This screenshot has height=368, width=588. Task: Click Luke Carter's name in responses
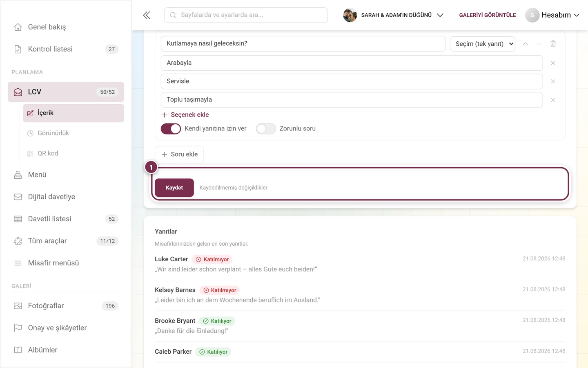(x=171, y=259)
